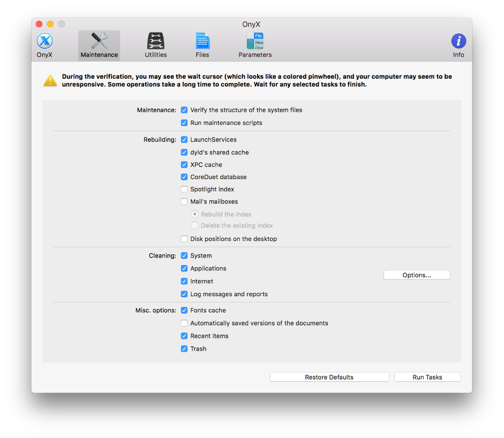Open the Utilities toolbar icon
Image resolution: width=504 pixels, height=438 pixels.
(x=156, y=42)
